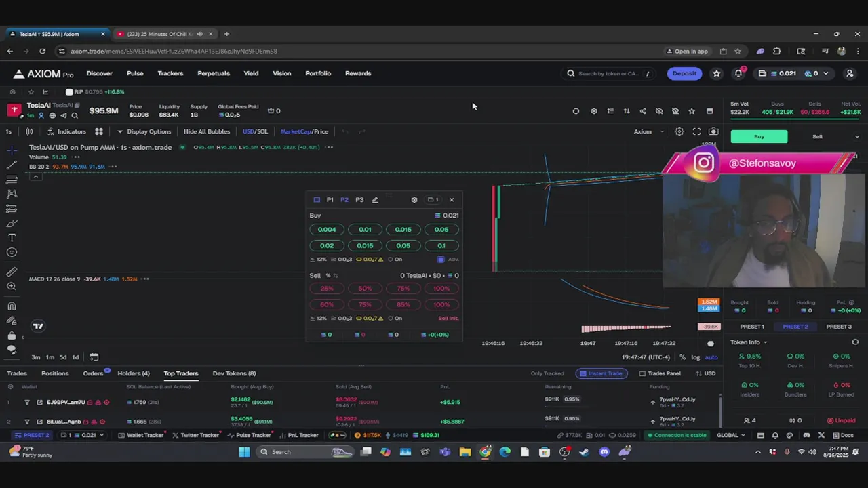The image size is (868, 488).
Task: Open chart settings gear
Action: tap(679, 131)
